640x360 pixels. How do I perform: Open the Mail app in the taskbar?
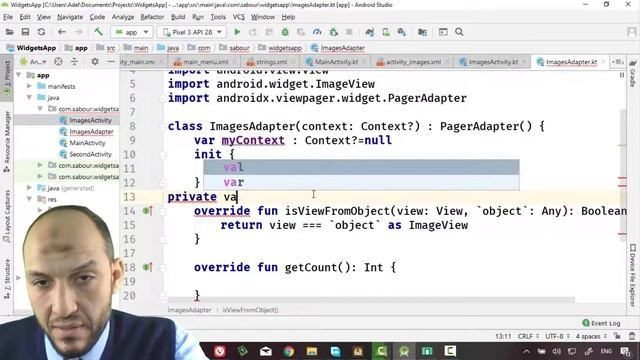point(266,351)
